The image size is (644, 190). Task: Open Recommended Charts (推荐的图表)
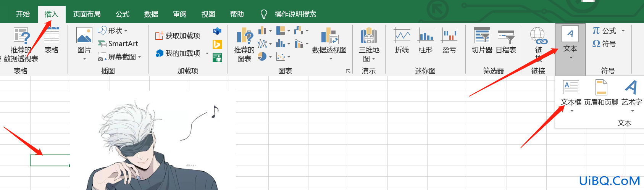pos(244,45)
